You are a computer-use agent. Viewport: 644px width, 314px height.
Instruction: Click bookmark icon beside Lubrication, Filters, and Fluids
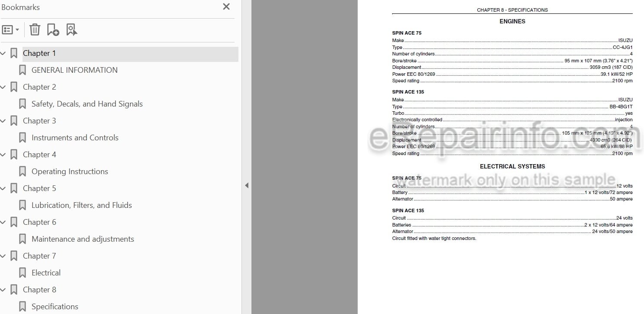(x=23, y=205)
